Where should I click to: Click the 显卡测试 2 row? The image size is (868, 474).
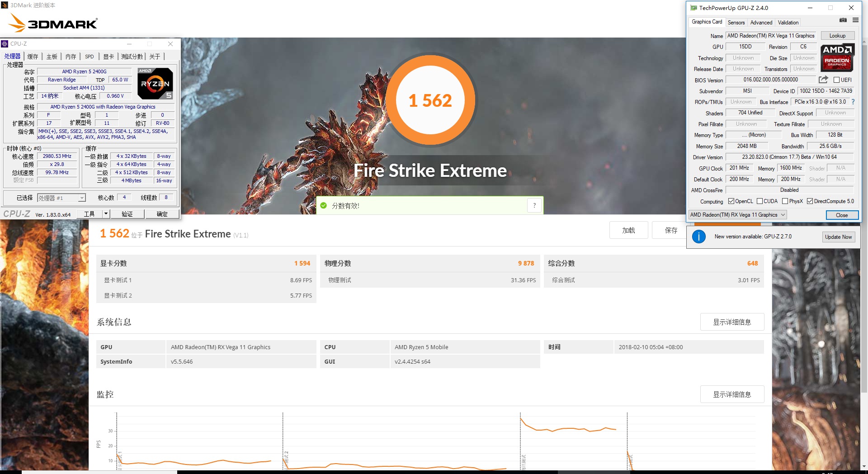206,295
